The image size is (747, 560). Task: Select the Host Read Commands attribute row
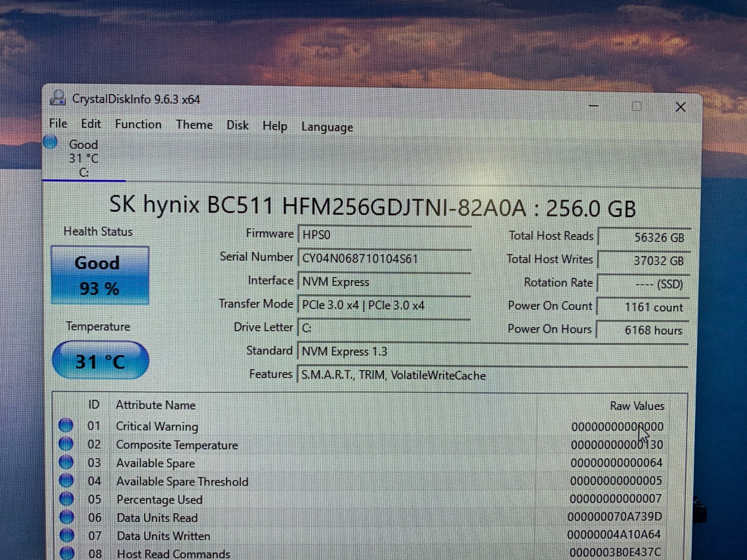pyautogui.click(x=370, y=553)
